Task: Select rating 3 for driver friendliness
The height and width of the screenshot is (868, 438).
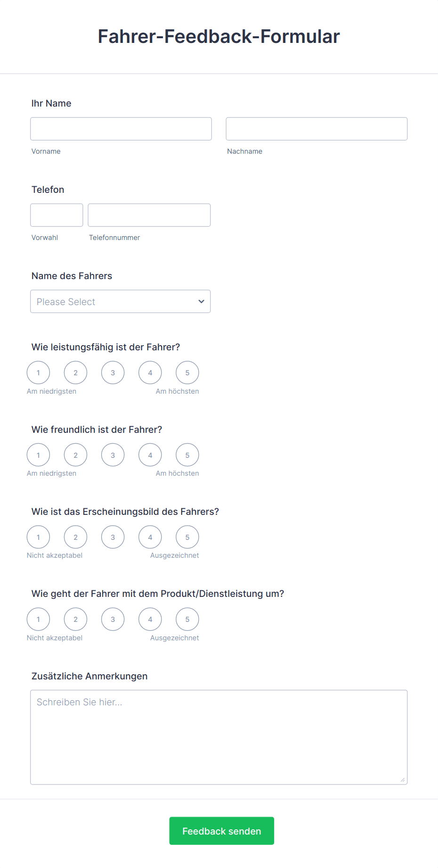Action: 113,455
